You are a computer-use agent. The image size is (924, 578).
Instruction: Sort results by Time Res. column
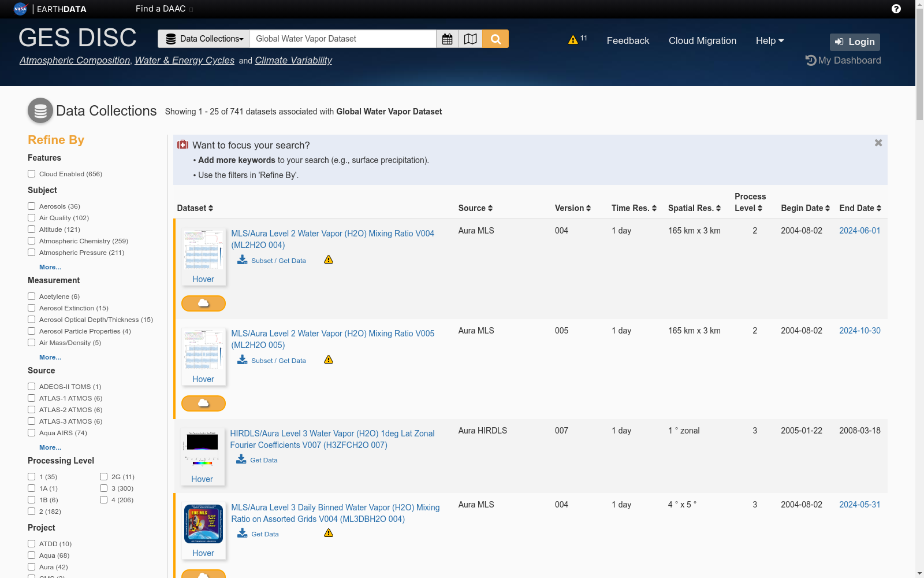[634, 208]
